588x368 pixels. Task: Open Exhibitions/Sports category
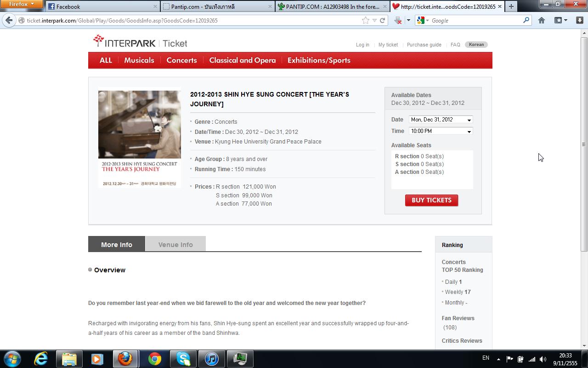[319, 60]
